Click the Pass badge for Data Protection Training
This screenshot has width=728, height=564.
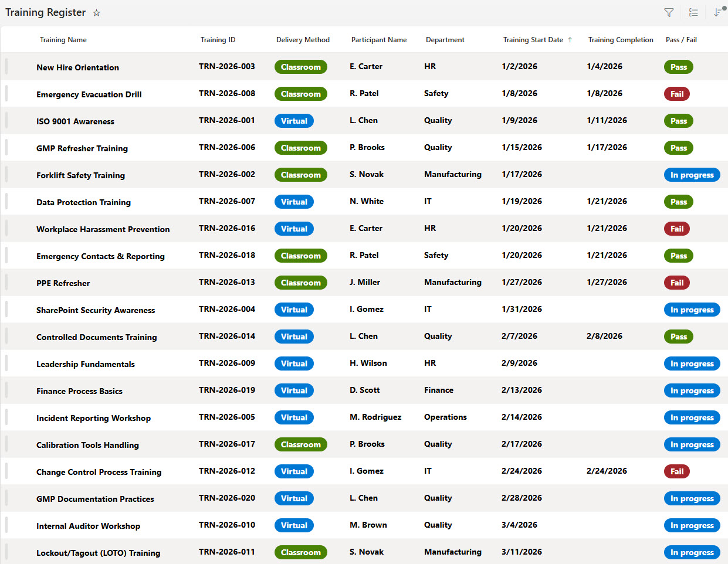[678, 202]
